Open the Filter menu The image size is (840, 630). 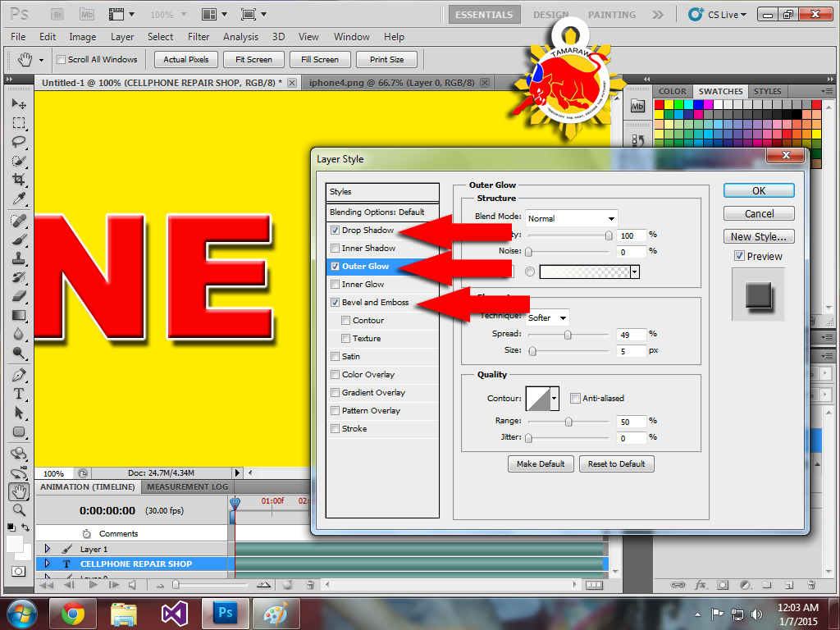coord(199,37)
